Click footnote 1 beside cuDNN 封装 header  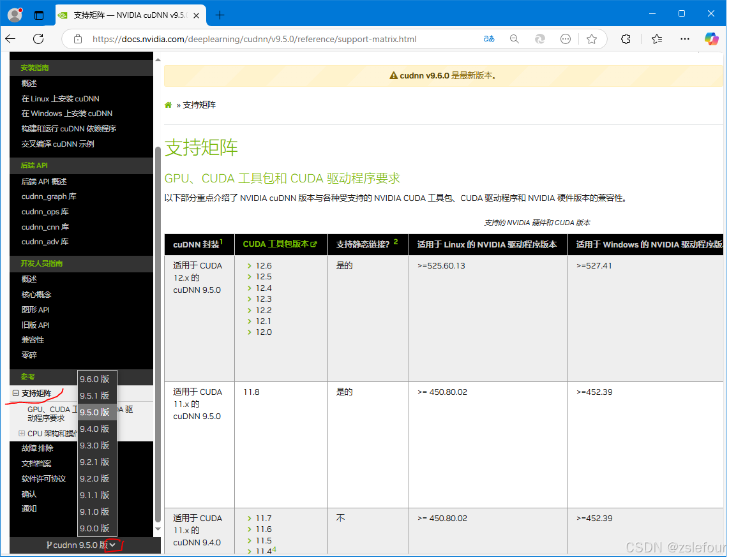point(222,242)
